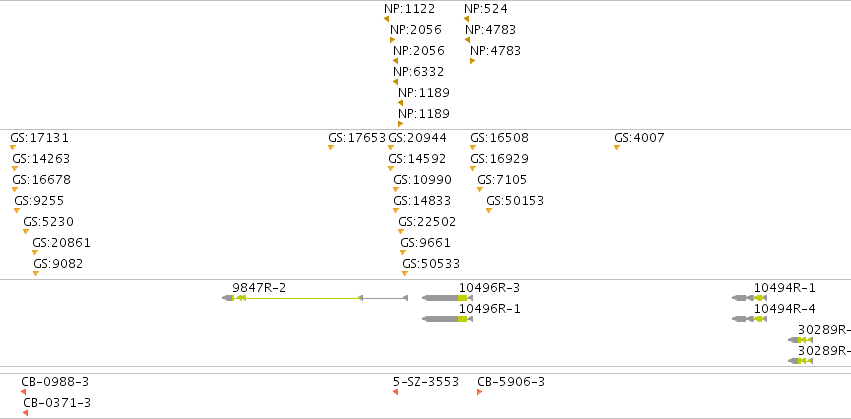Select the 10494R-4 transcript glyph
This screenshot has width=851, height=419.
(x=749, y=319)
